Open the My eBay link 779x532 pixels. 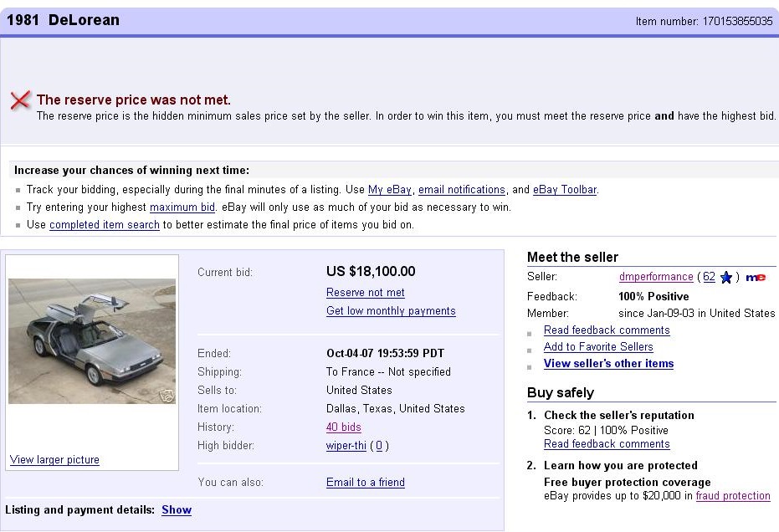390,190
